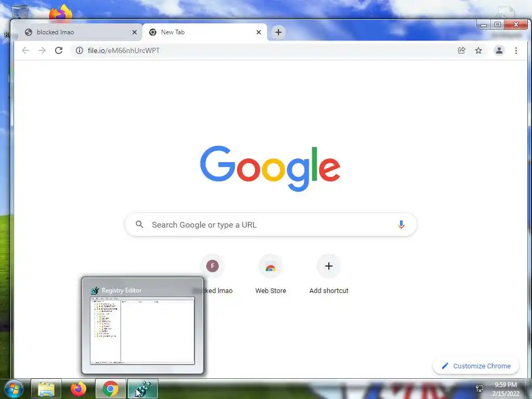This screenshot has height=399, width=532.
Task: Maximize the Chrome window
Action: (497, 25)
